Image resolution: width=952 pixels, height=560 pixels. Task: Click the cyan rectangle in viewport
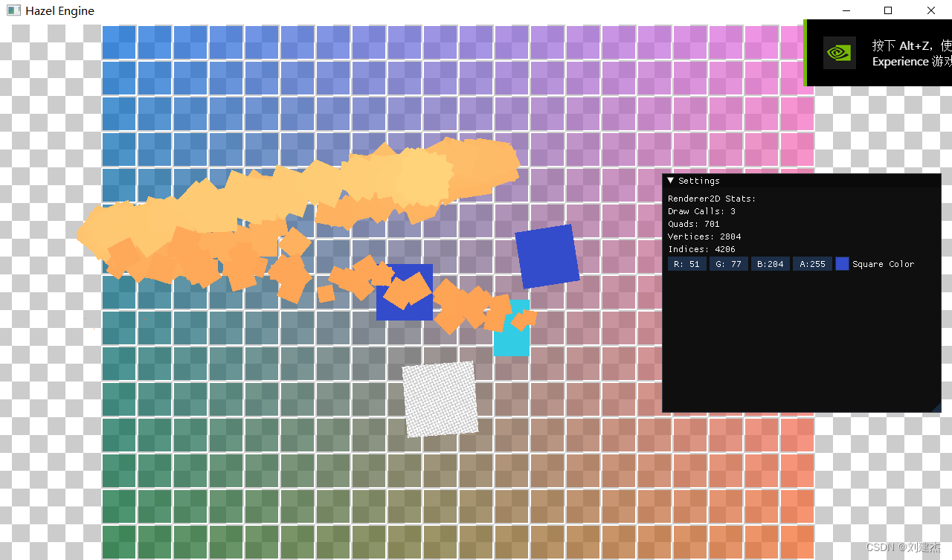tap(512, 341)
